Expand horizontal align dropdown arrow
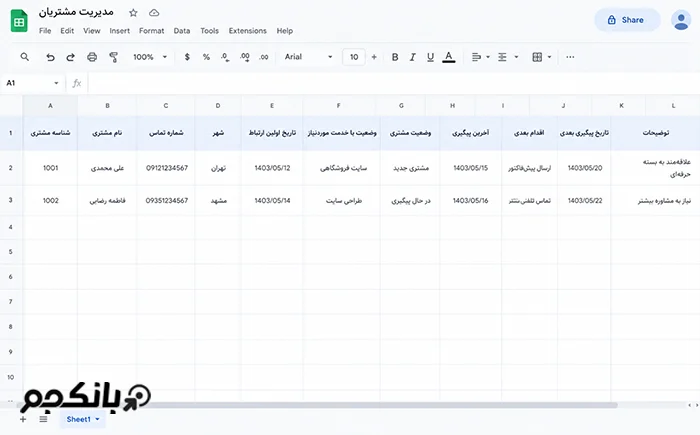700x435 pixels. (x=488, y=57)
